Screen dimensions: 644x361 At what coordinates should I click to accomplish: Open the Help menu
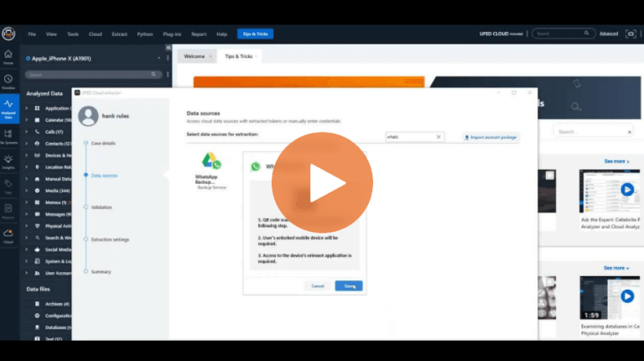221,34
